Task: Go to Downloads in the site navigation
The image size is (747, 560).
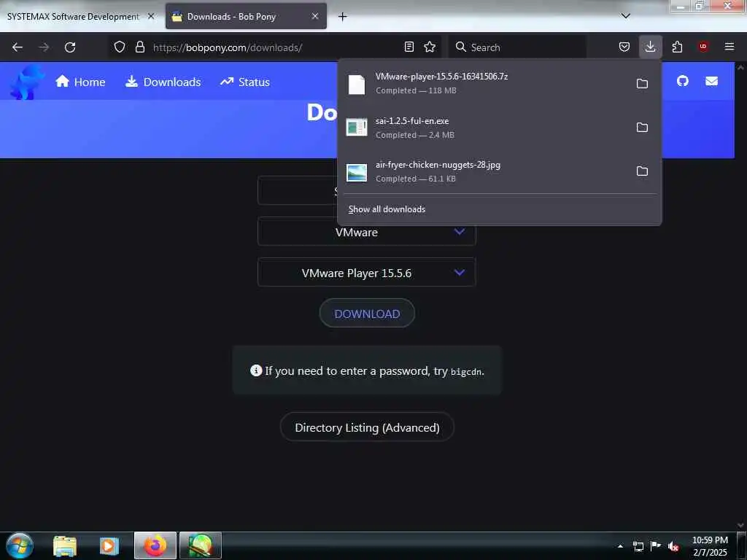Action: click(163, 82)
